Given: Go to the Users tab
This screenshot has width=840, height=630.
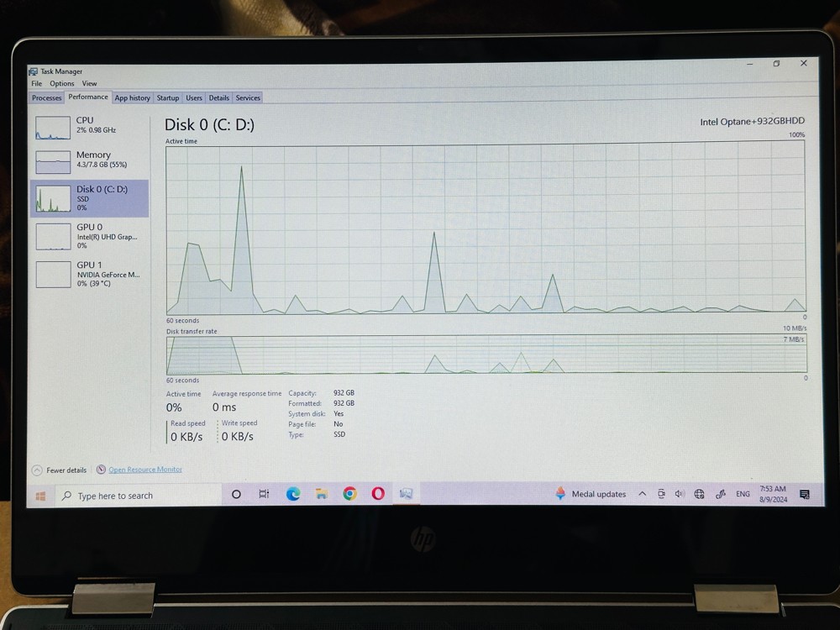Looking at the screenshot, I should tap(194, 98).
